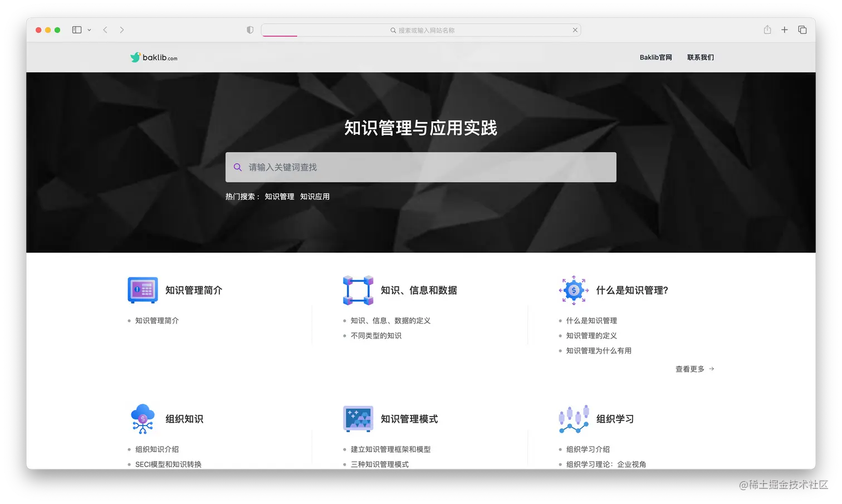Minimize window with the yellow button
The height and width of the screenshot is (504, 842).
48,30
